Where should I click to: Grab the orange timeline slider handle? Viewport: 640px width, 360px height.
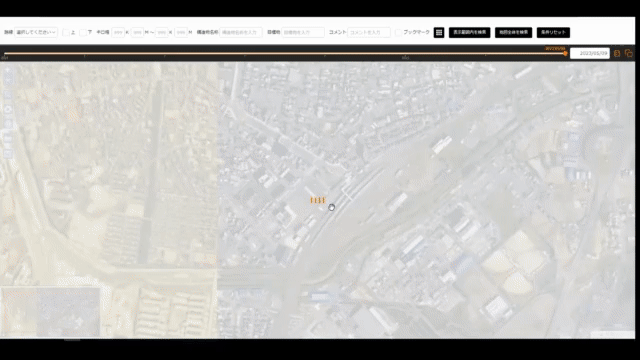[565, 53]
